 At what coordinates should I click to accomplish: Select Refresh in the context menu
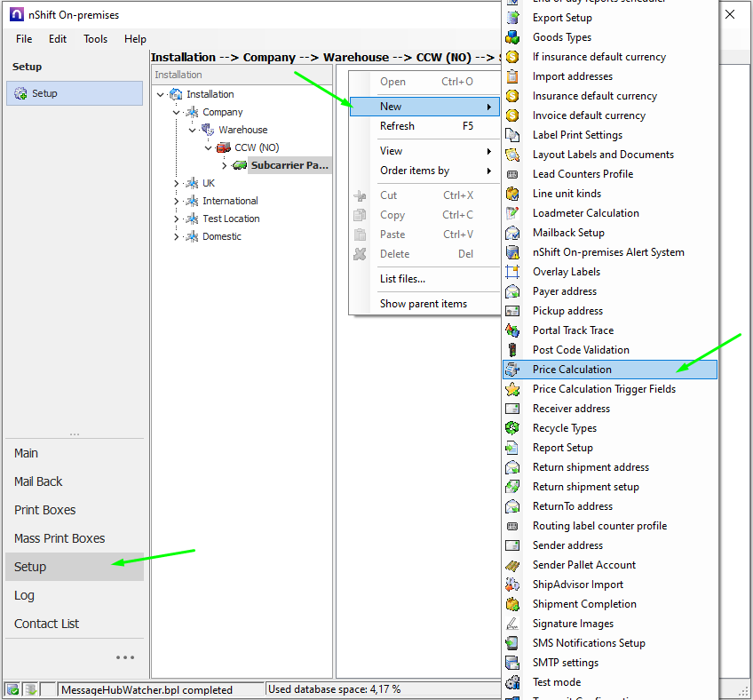[x=397, y=126]
